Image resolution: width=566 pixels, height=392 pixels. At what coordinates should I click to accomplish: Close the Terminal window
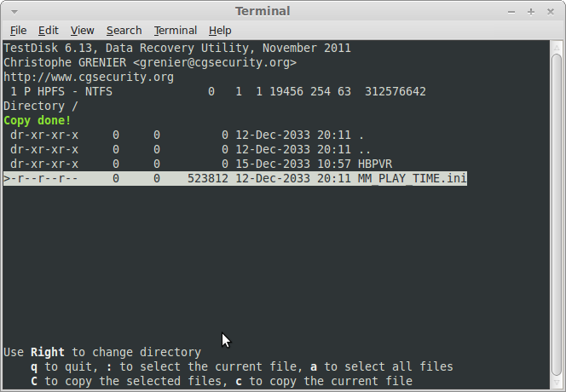tap(550, 12)
